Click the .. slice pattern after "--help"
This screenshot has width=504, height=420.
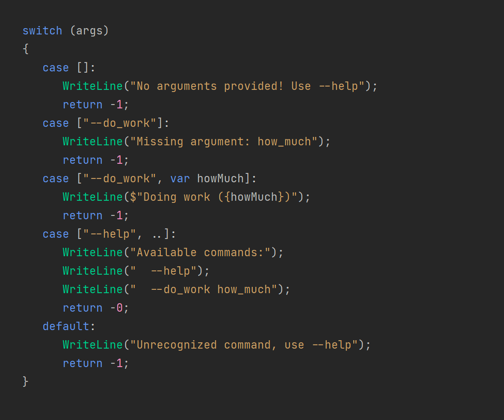tap(157, 234)
